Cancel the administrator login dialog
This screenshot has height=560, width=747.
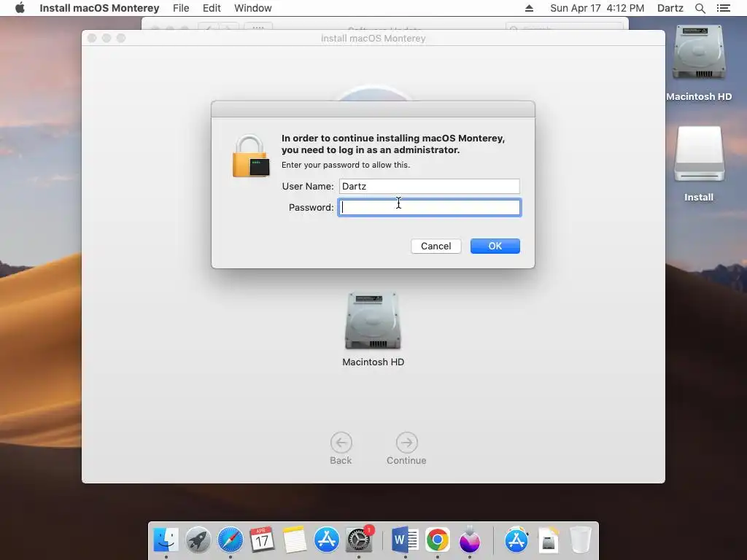(436, 246)
